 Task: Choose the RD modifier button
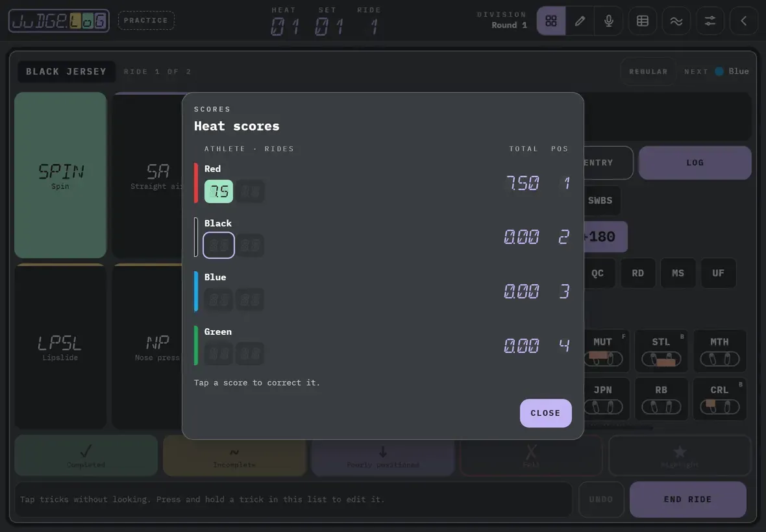pos(637,273)
